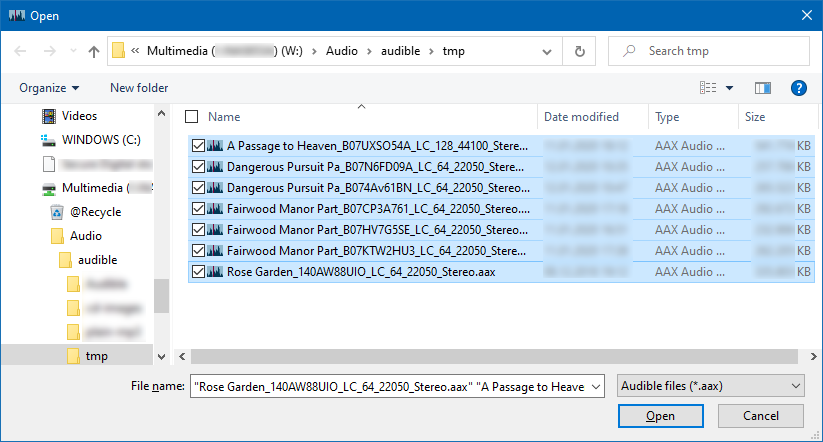Image resolution: width=823 pixels, height=442 pixels.
Task: Click Fairwood Manor B07KTW2HU3 file icon
Action: (x=215, y=250)
